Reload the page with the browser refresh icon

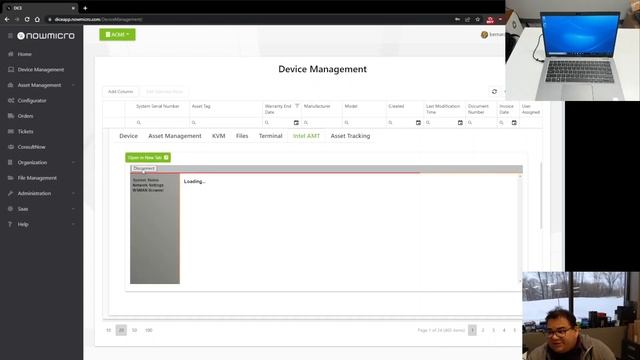27,19
